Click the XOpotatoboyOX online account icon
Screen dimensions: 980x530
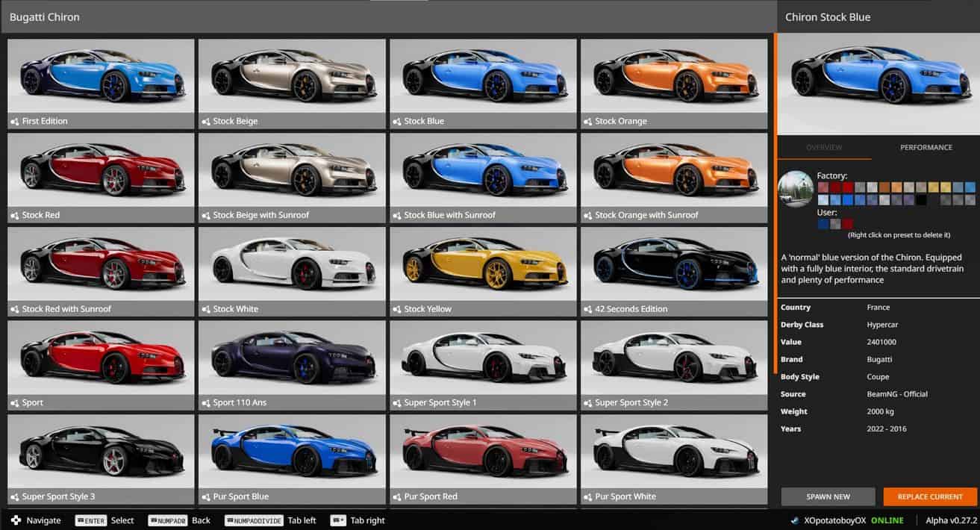coord(796,520)
